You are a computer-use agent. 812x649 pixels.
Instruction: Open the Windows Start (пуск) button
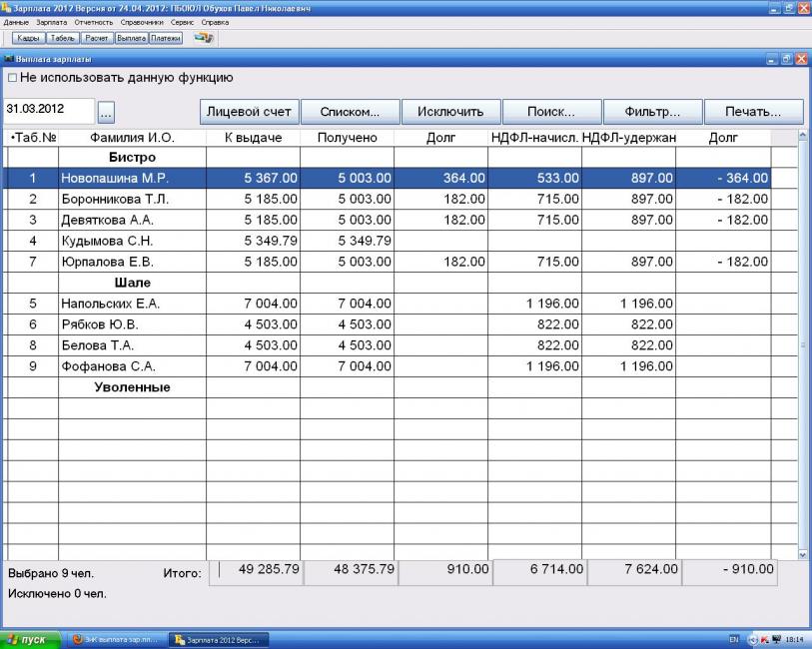pyautogui.click(x=30, y=640)
